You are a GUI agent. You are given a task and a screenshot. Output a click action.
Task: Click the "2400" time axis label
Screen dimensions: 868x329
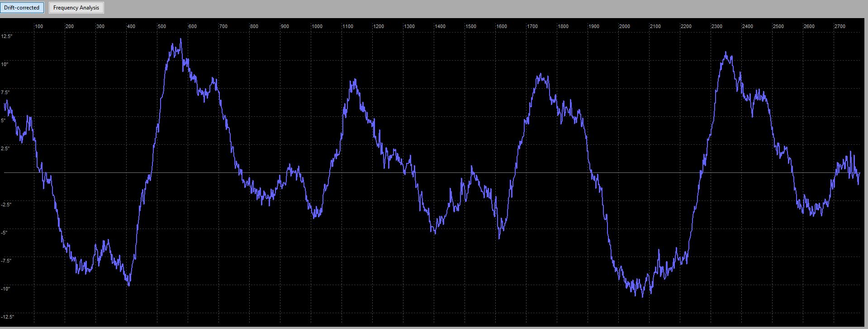[x=748, y=26]
